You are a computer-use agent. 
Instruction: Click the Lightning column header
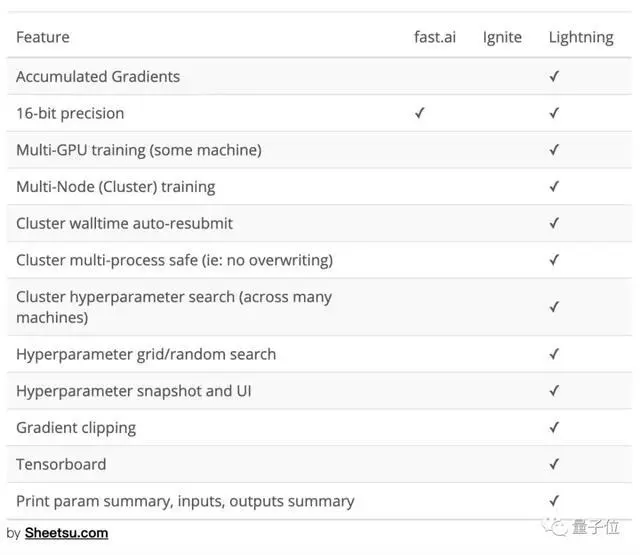click(x=580, y=37)
